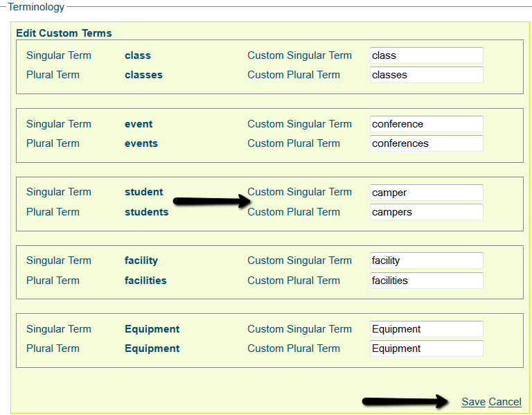This screenshot has height=415, width=532.
Task: Click the Custom Singular Term field containing 'class'
Action: (x=426, y=55)
